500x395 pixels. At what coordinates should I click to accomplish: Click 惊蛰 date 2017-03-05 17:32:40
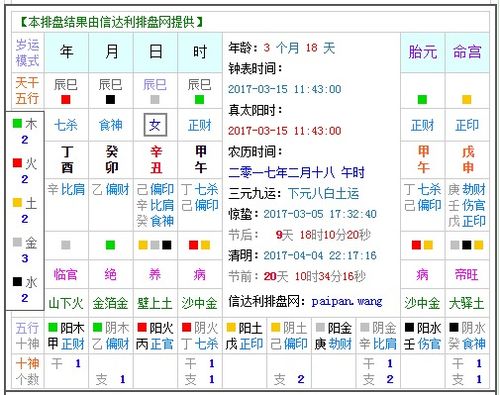click(320, 214)
